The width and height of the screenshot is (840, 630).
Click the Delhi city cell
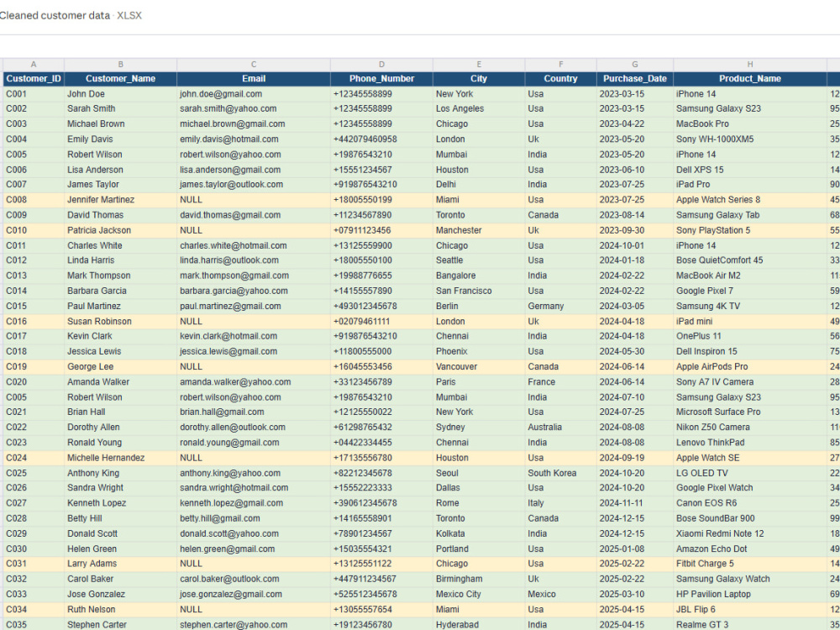[x=479, y=184]
